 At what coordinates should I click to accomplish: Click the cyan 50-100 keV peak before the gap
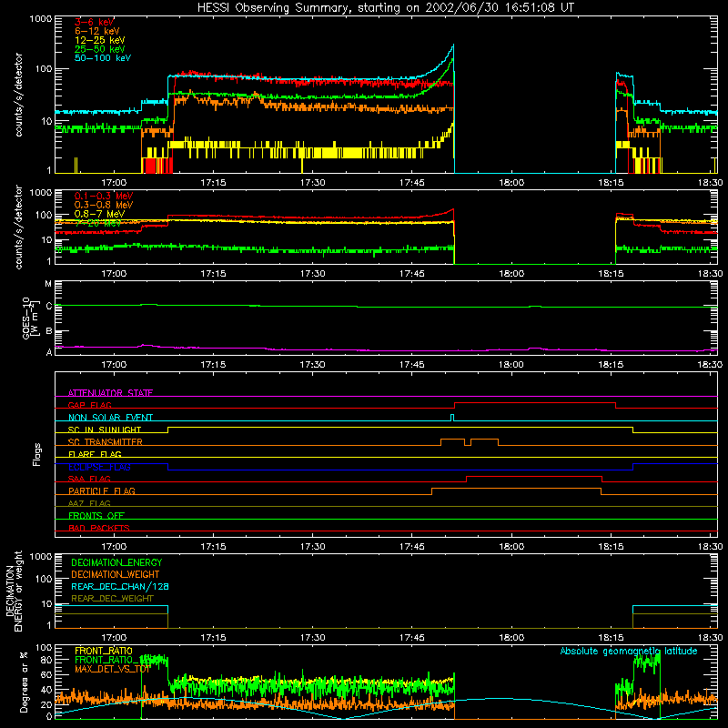pos(453,45)
